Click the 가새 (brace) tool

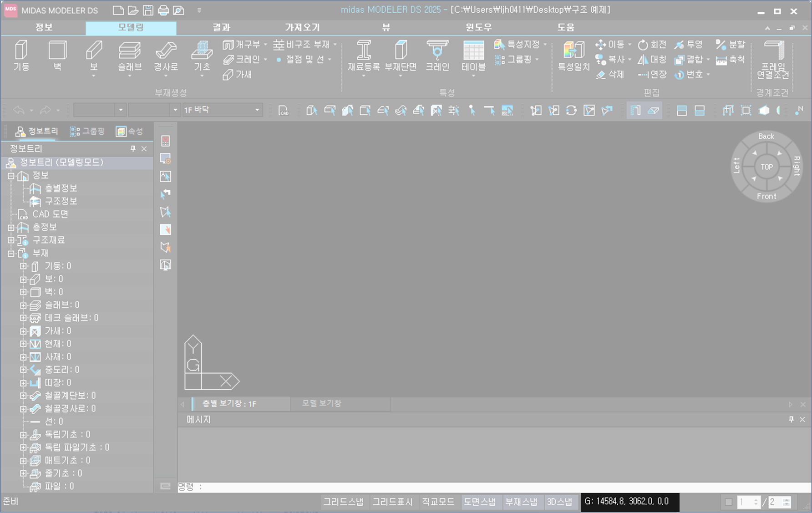[x=237, y=75]
